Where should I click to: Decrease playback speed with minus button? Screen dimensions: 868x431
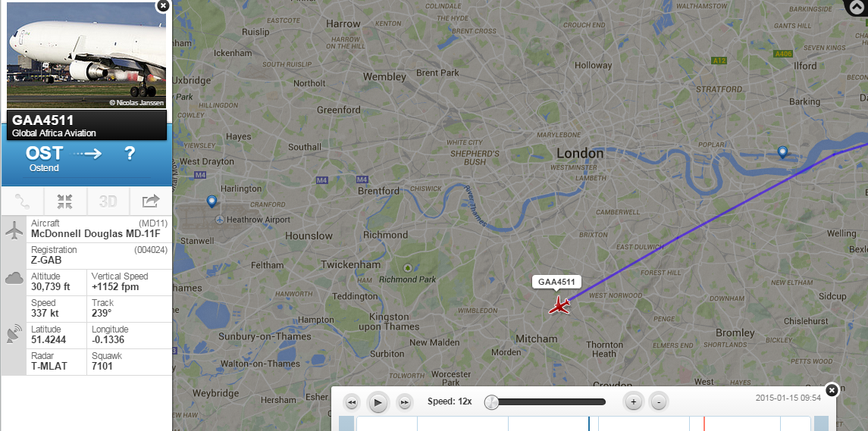(659, 401)
